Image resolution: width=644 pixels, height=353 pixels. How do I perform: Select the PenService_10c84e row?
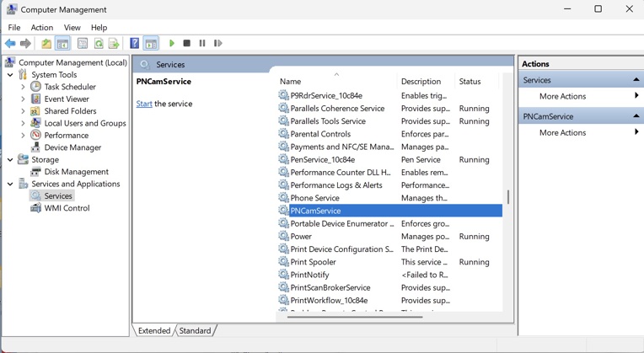pos(389,159)
